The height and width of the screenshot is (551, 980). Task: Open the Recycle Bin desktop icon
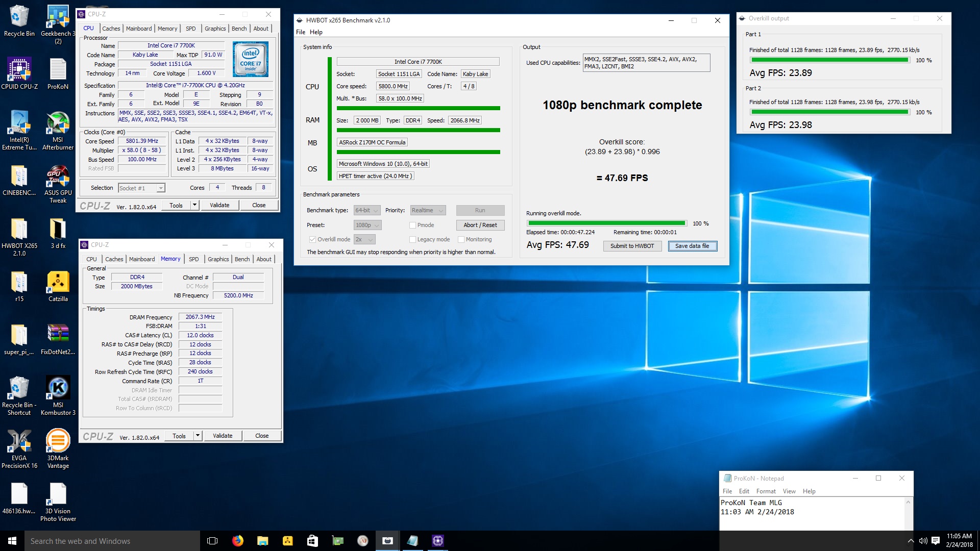pos(19,20)
